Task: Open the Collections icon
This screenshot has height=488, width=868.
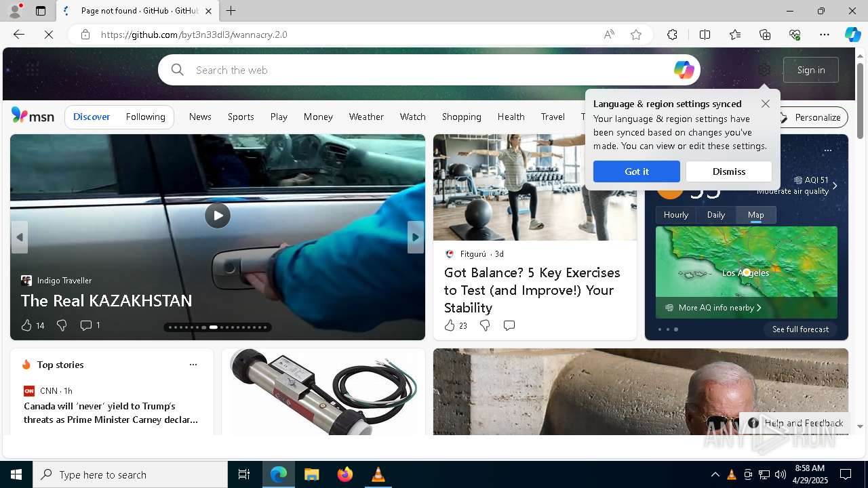Action: pyautogui.click(x=765, y=35)
